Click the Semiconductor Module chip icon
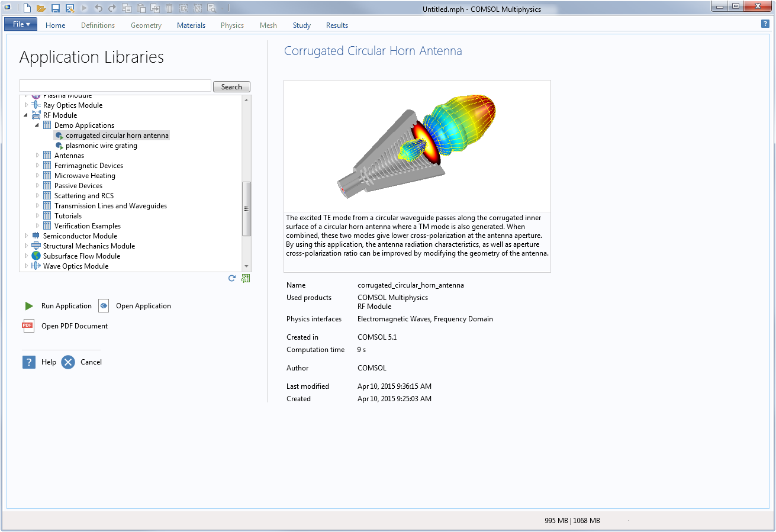Viewport: 776px width, 532px height. click(x=36, y=236)
